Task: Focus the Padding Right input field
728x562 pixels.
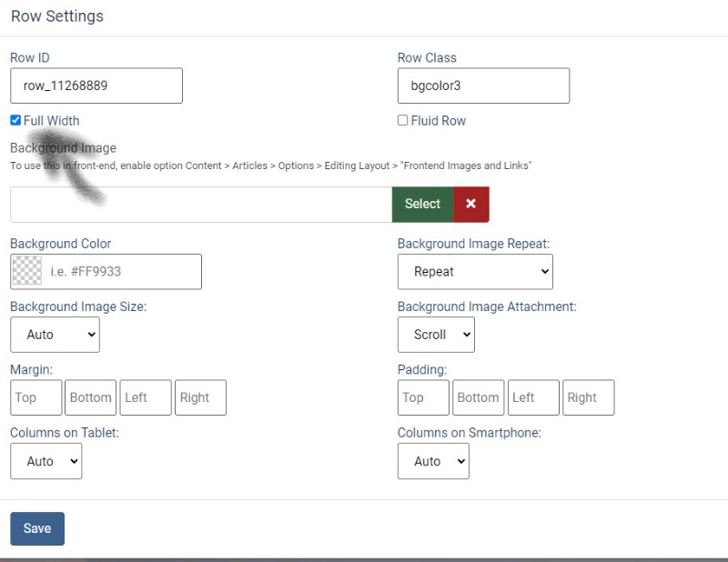Action: (x=588, y=397)
